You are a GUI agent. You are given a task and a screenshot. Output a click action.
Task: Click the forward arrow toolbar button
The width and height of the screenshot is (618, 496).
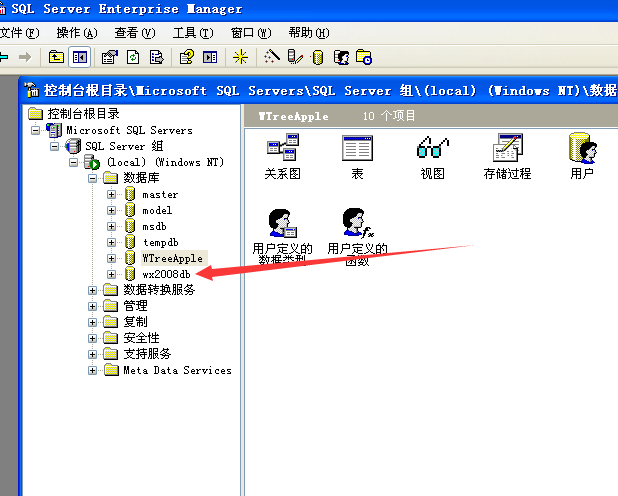click(x=25, y=57)
